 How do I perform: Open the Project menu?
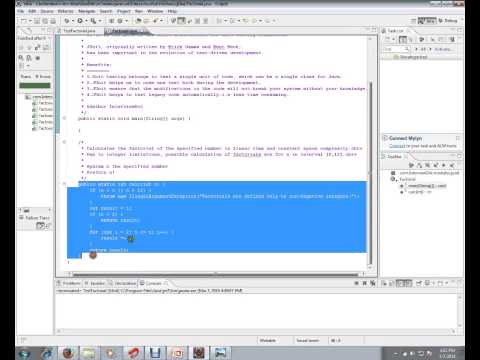pos(124,11)
